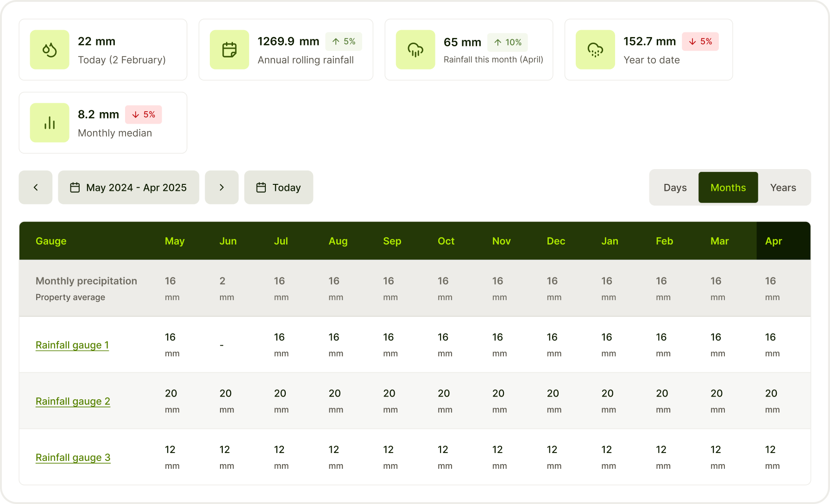Click the Feb column header
Image resolution: width=830 pixels, height=504 pixels.
coord(664,241)
